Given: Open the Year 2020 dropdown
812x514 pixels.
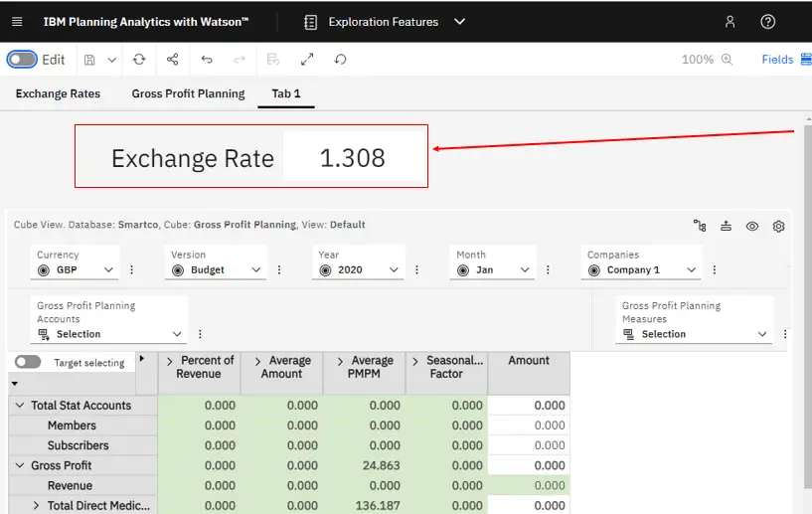Looking at the screenshot, I should (358, 270).
